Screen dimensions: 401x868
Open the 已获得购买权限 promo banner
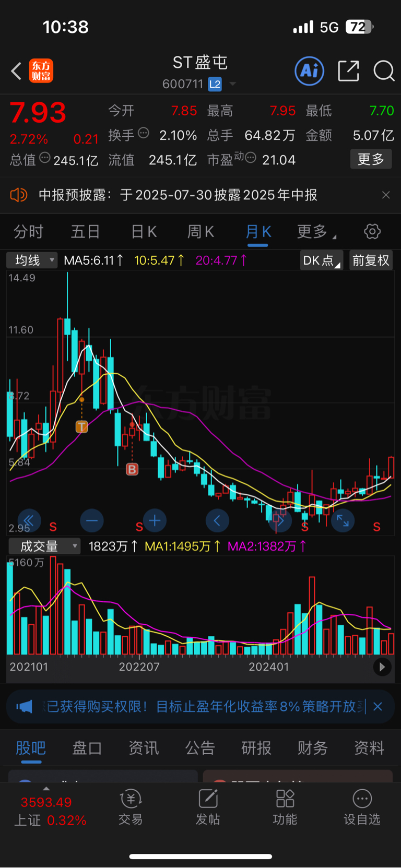click(202, 707)
